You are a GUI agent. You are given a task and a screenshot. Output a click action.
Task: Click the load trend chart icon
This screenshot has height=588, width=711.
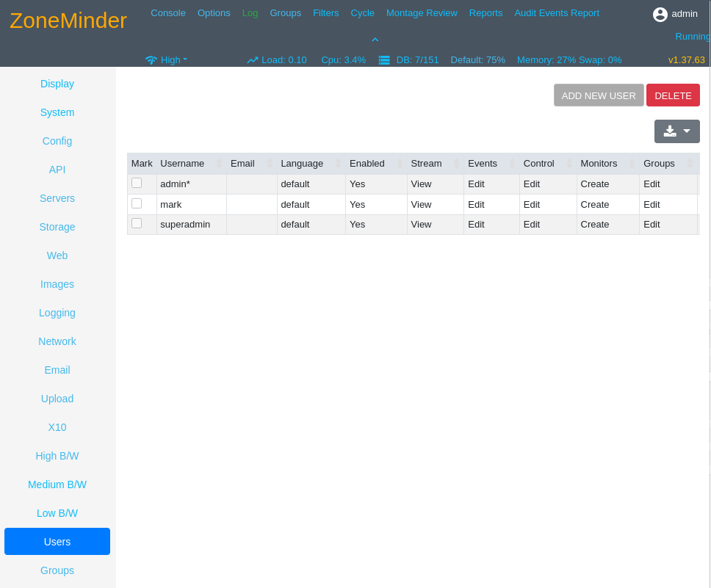click(253, 60)
